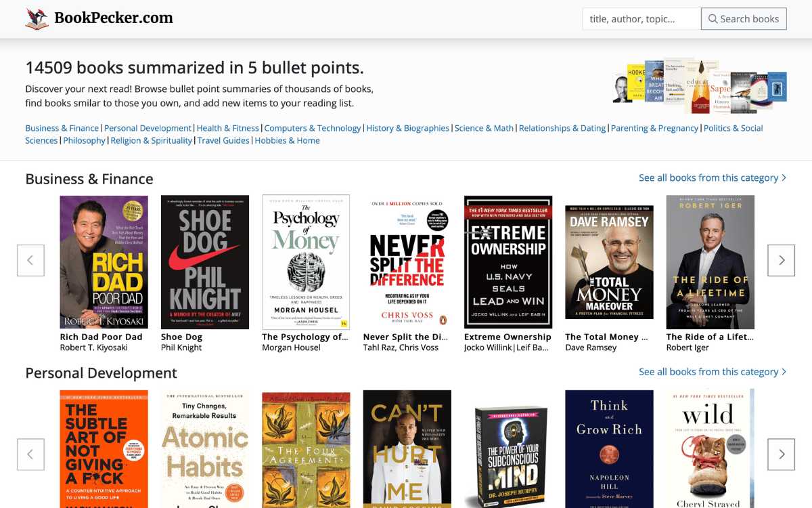The image size is (812, 508).
Task: Show previous Personal Development books arrow
Action: [30, 454]
